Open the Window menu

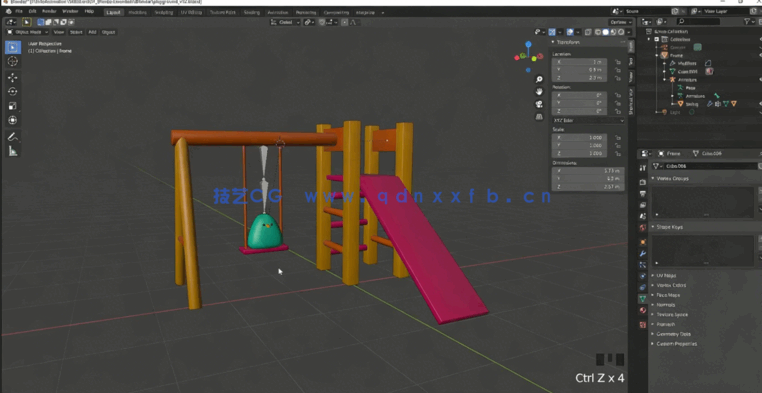click(x=70, y=11)
